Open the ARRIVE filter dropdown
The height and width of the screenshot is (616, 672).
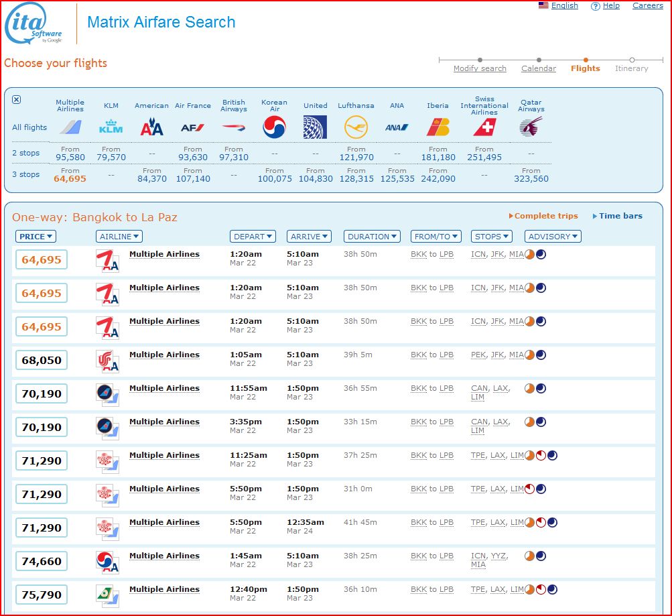pos(309,236)
